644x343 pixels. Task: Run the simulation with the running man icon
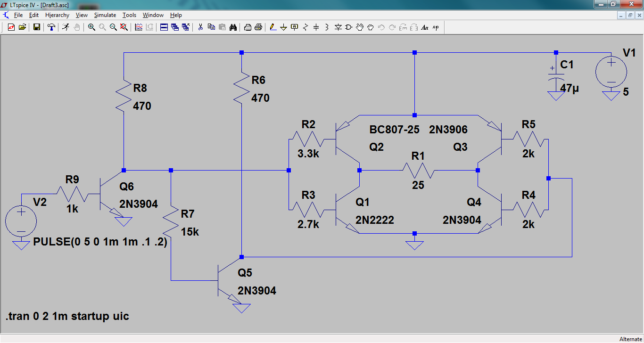tap(66, 27)
